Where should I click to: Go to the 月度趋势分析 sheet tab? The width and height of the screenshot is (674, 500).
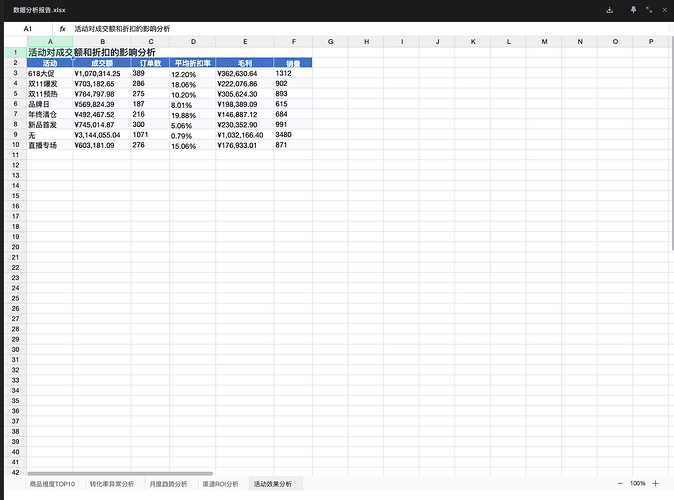coord(168,484)
